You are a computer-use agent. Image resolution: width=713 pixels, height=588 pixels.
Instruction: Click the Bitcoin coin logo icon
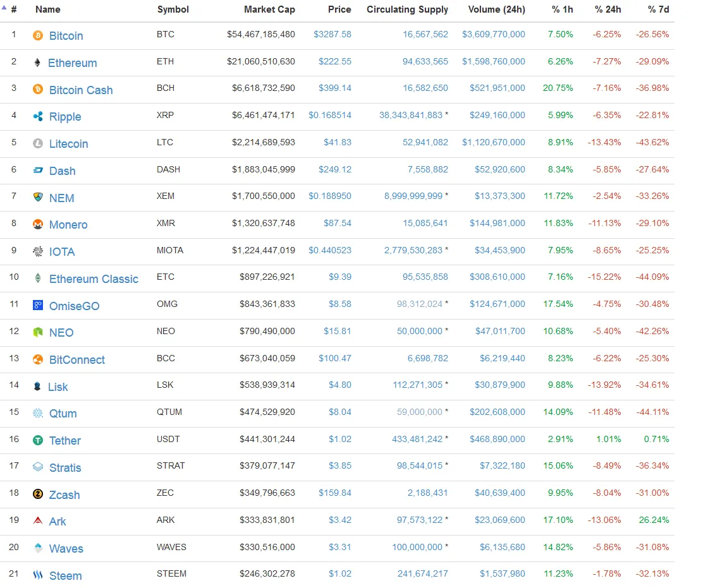(38, 35)
